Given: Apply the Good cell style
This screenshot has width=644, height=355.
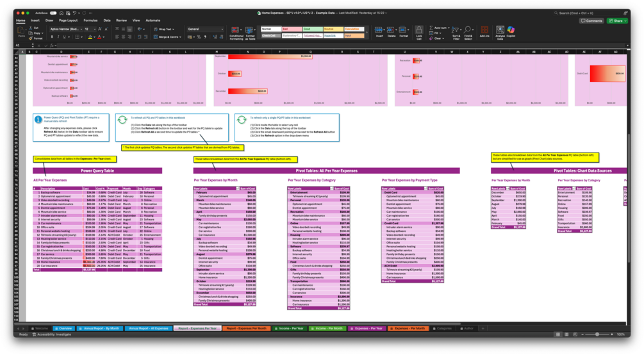Looking at the screenshot, I should click(x=313, y=29).
